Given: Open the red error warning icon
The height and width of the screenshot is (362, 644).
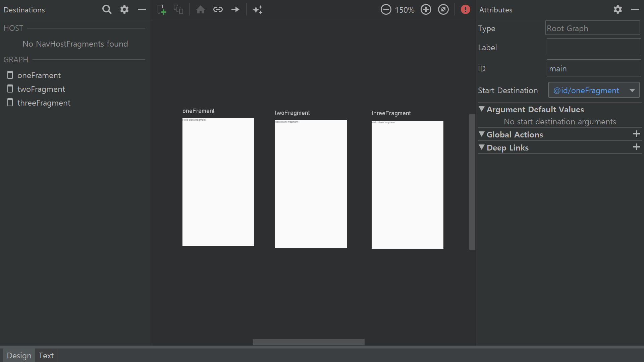Looking at the screenshot, I should tap(465, 9).
